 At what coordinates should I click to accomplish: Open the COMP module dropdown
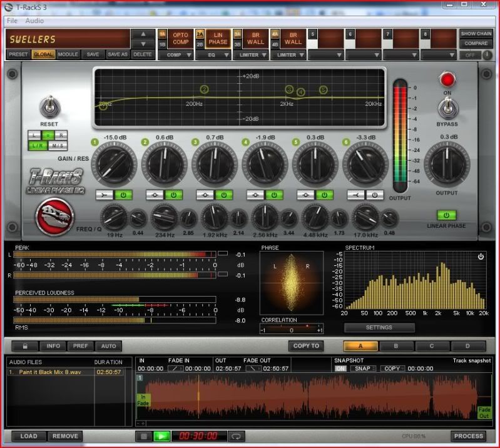pos(177,55)
